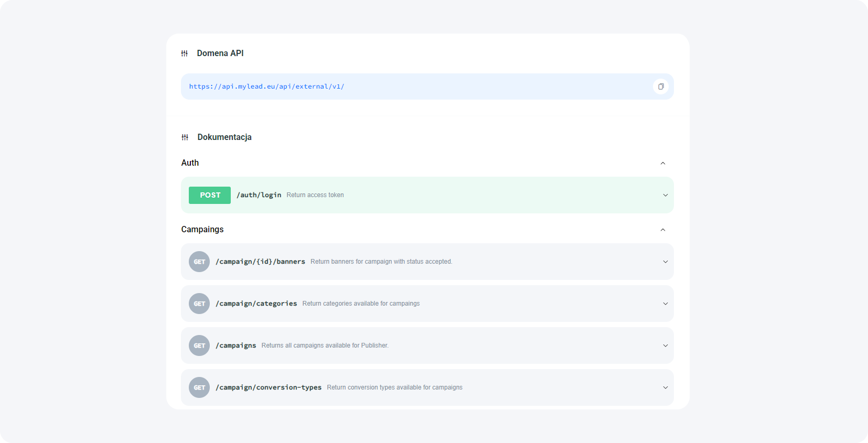Click GET badge for /campaign/{id}/banners

tap(199, 262)
